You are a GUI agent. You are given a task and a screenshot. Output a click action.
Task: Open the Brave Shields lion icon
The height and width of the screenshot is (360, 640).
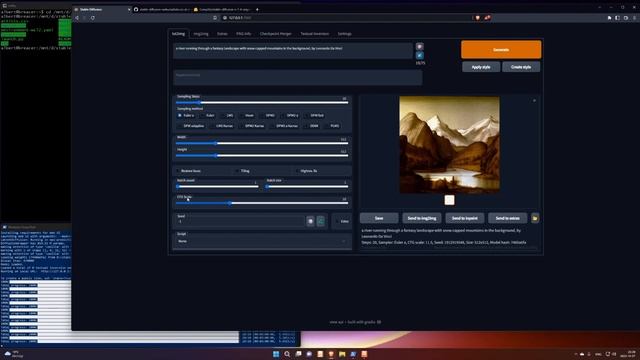coord(478,18)
